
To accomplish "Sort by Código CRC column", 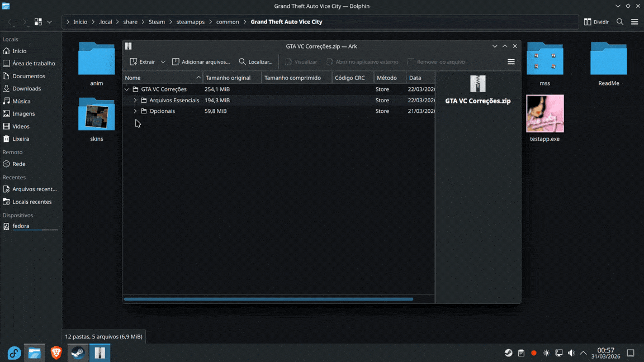I will tap(353, 78).
